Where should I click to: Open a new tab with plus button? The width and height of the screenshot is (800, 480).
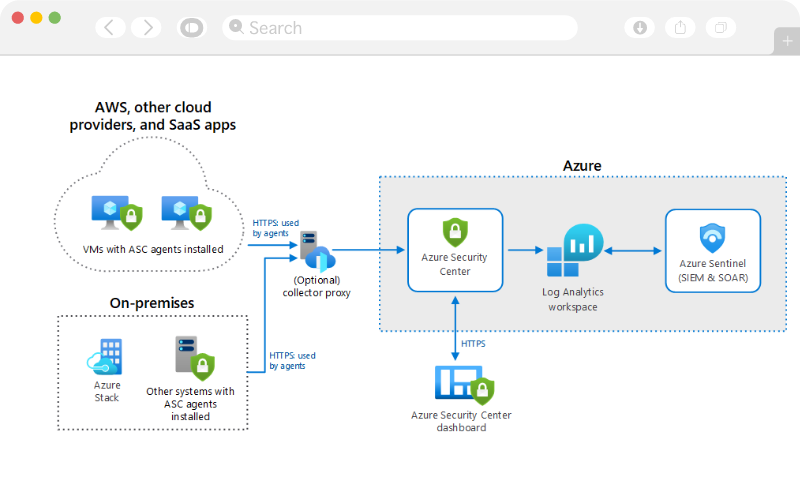788,41
